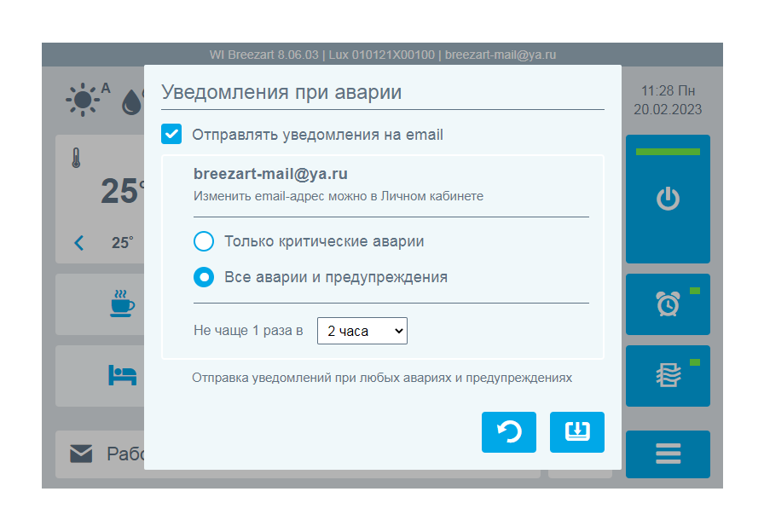
Task: Click the envelope mail icon
Action: (x=81, y=454)
